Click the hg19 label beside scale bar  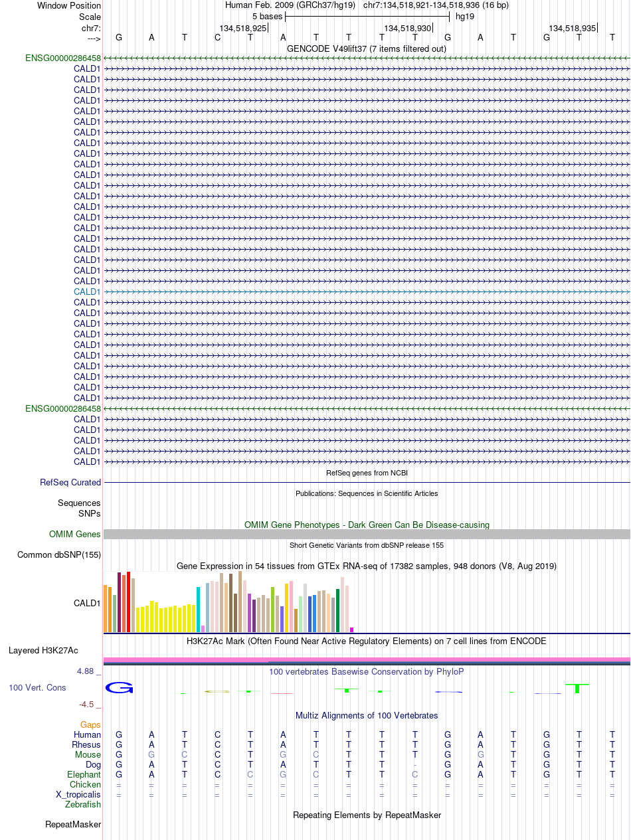[x=464, y=17]
